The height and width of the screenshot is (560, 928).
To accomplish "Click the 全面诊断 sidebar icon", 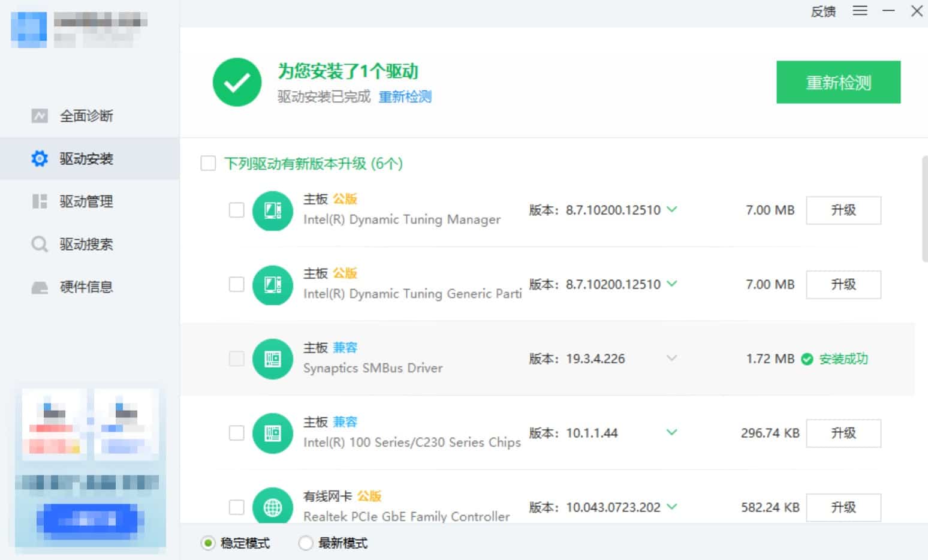I will coord(40,116).
